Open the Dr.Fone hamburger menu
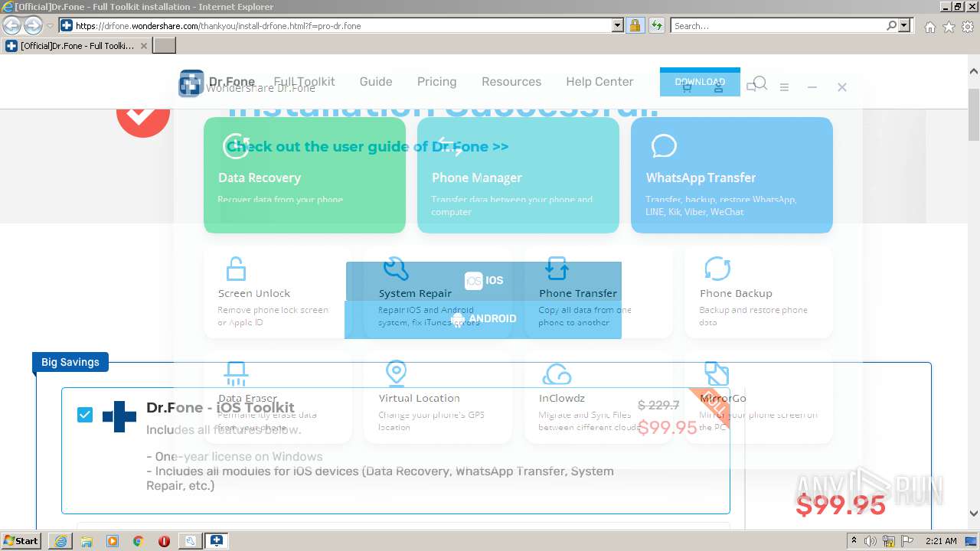980x551 pixels. (x=784, y=87)
